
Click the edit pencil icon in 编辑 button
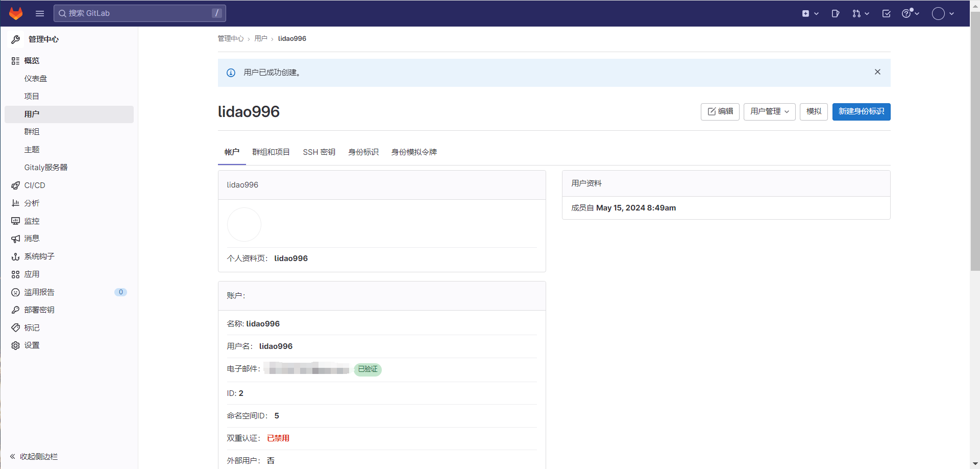(x=712, y=111)
